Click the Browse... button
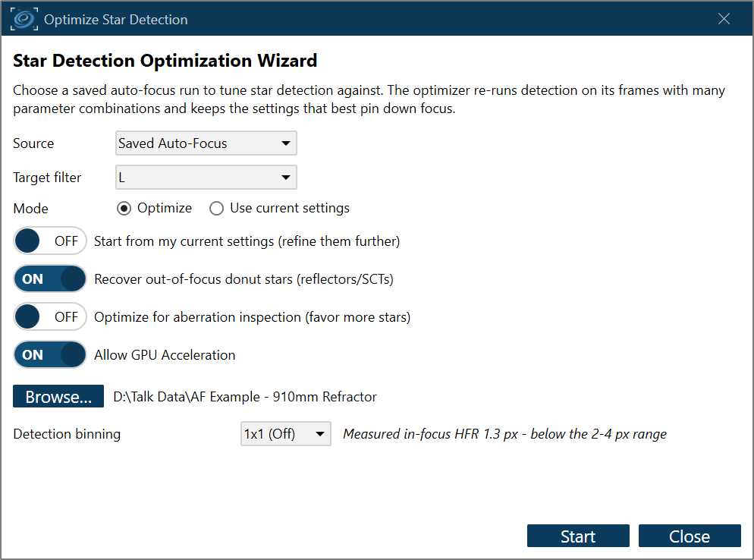The width and height of the screenshot is (754, 560). coord(58,396)
